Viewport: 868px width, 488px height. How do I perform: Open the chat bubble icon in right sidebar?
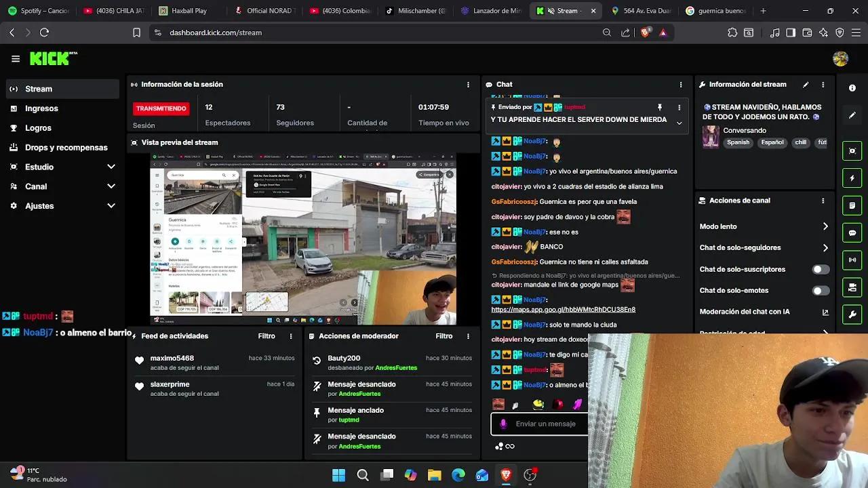pos(852,232)
